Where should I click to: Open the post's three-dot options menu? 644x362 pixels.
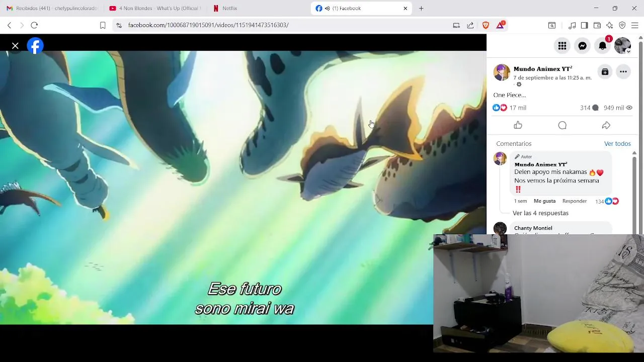623,72
